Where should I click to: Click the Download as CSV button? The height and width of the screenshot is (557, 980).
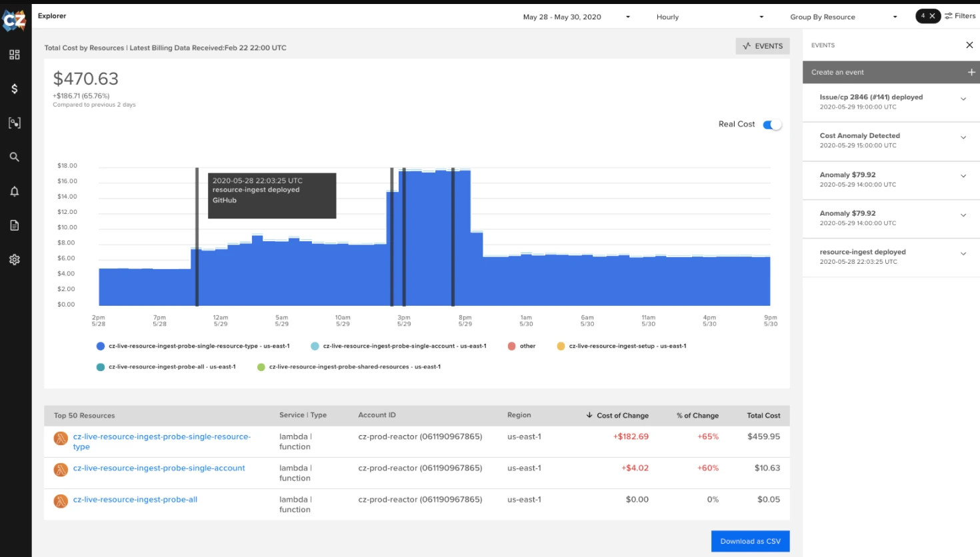(x=750, y=541)
